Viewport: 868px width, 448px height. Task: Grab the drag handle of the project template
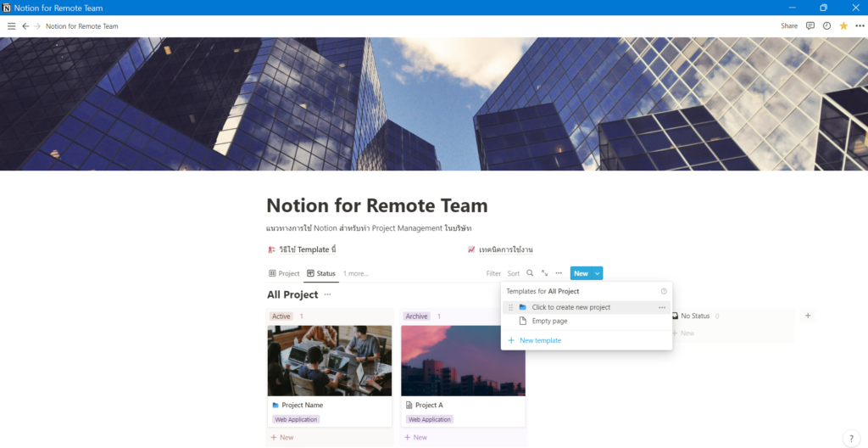(510, 307)
